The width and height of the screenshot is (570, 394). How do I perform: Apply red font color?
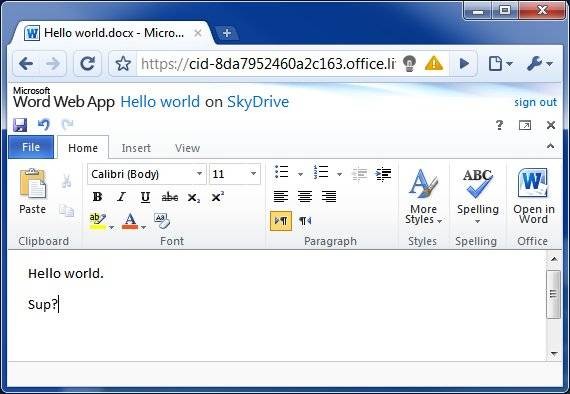130,221
